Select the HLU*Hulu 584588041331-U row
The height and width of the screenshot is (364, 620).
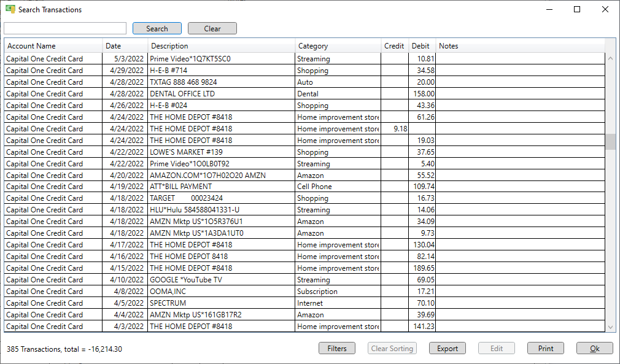point(304,210)
